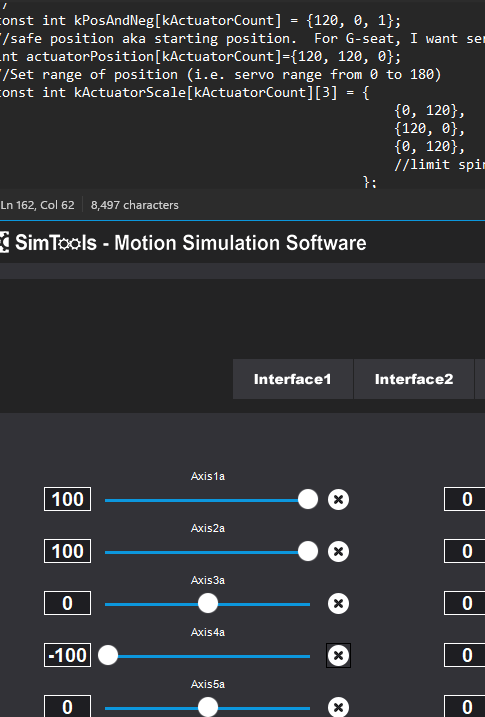Viewport: 485px width, 717px height.
Task: Click the Ln 162, Col 62 status indicator
Action: click(37, 205)
